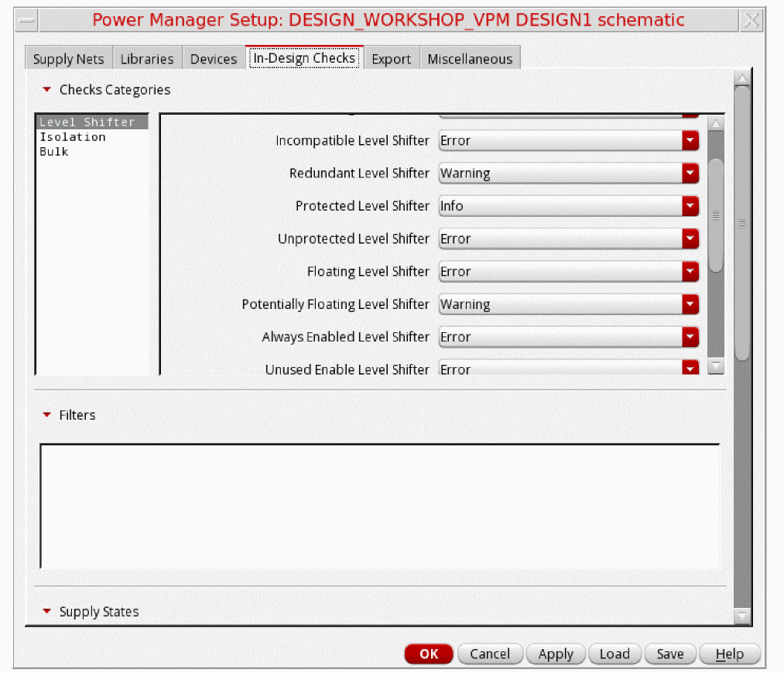Click the checks list scroll down arrow
784x673 pixels.
click(716, 367)
